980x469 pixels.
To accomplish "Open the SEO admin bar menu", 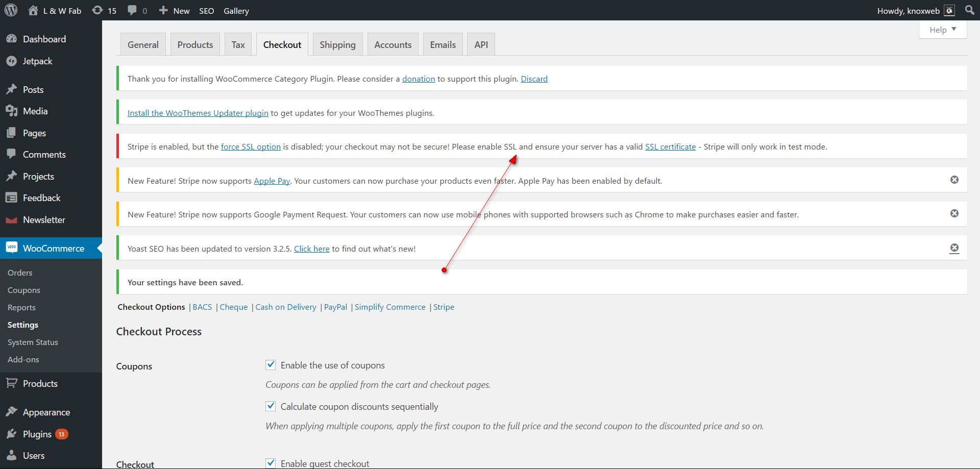I will 206,11.
